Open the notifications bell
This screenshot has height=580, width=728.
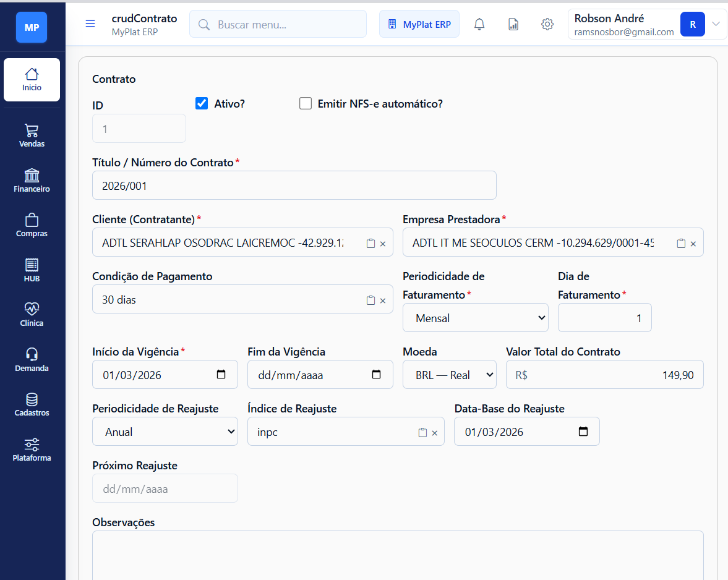coord(479,24)
